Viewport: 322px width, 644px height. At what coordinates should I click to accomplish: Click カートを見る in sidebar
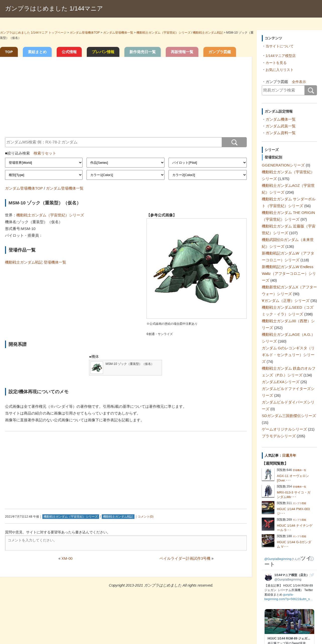tap(276, 63)
